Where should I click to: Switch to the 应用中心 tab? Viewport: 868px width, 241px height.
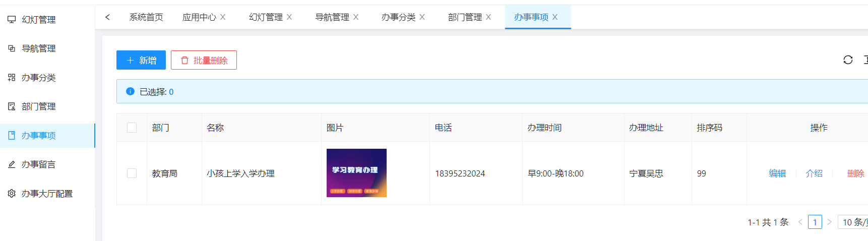click(199, 17)
